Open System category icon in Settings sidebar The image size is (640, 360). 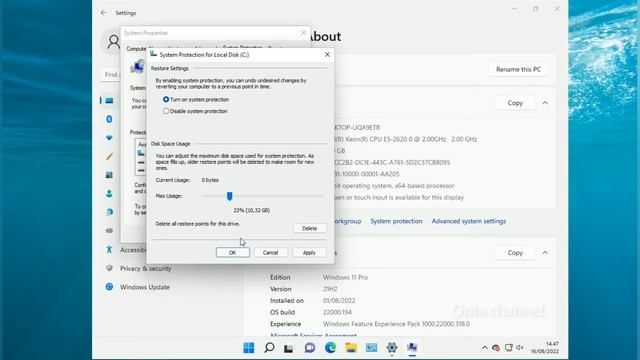click(x=109, y=100)
